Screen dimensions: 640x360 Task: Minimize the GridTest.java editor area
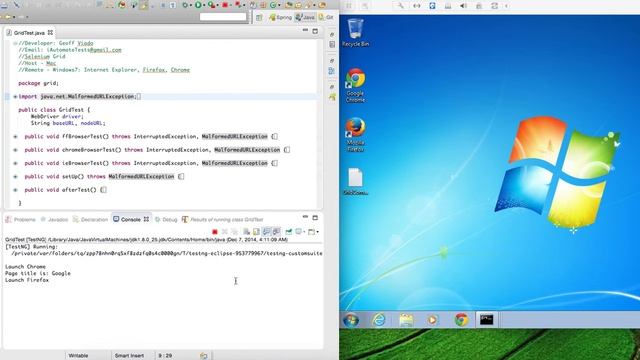pyautogui.click(x=305, y=31)
